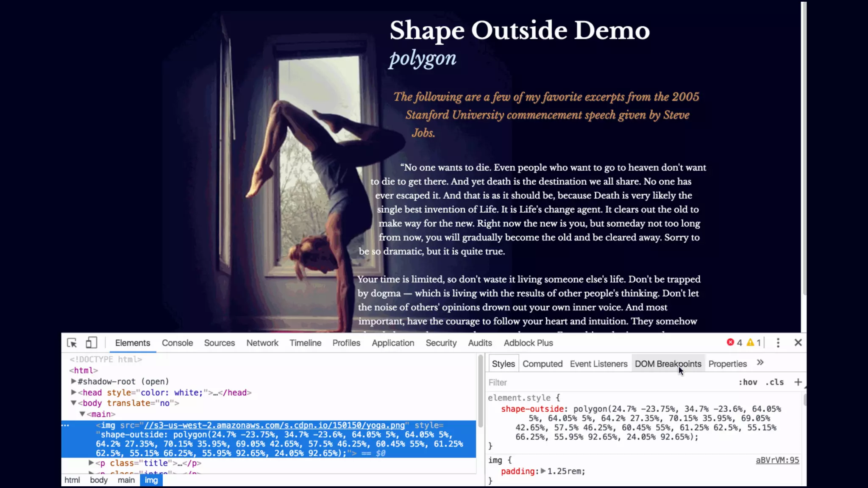868x488 pixels.
Task: Click the red error count icon
Action: [x=730, y=342]
